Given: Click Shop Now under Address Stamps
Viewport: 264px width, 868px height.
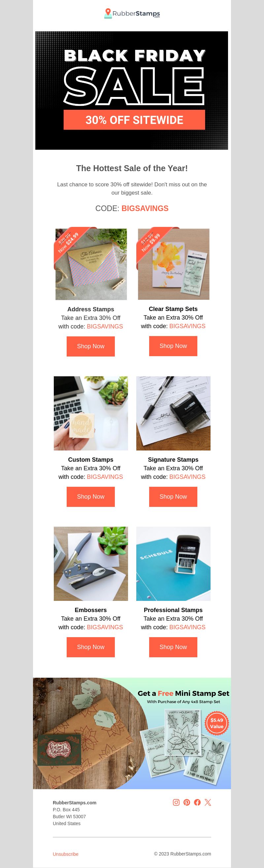Looking at the screenshot, I should [91, 346].
